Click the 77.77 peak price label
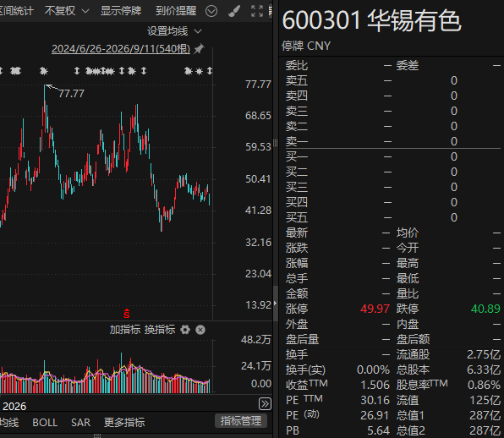The height and width of the screenshot is (438, 504). [x=71, y=94]
